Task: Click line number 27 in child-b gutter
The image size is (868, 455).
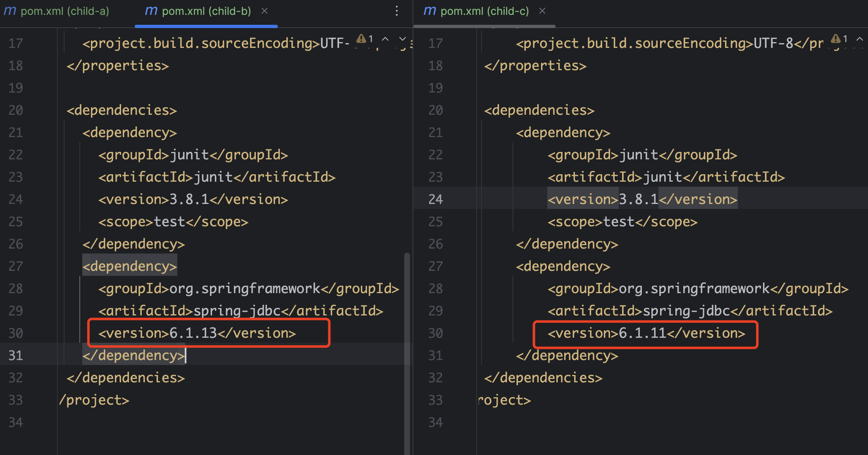Action: (16, 266)
